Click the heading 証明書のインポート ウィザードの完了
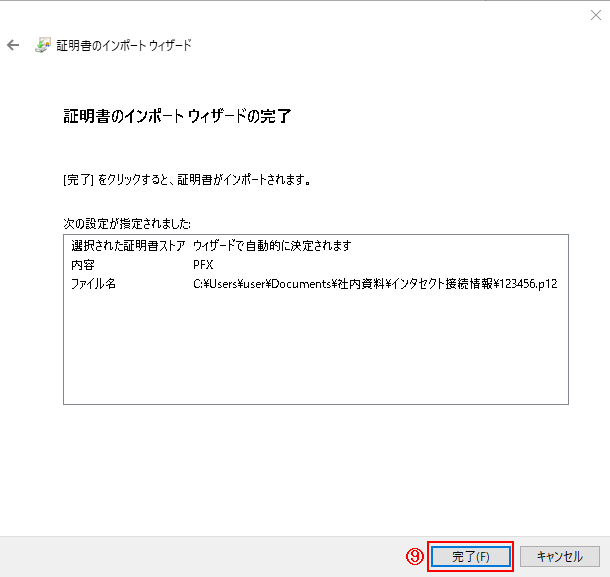 (x=176, y=117)
